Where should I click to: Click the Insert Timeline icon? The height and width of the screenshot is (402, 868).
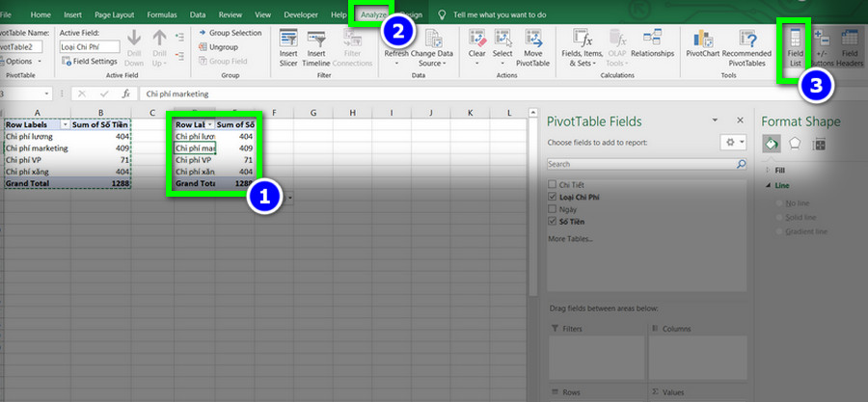315,39
